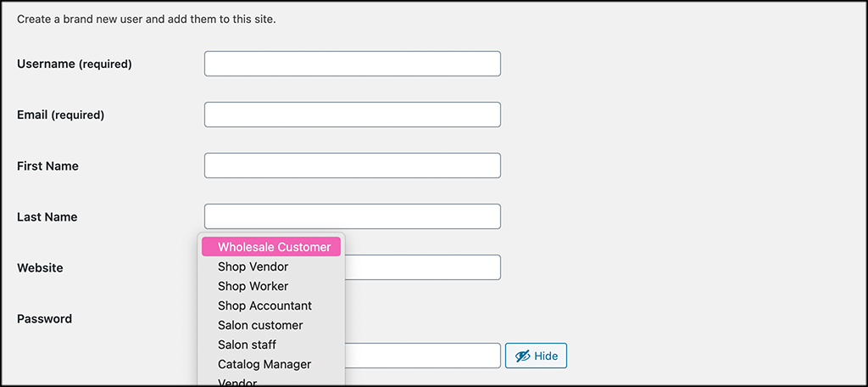Click the Last Name input box
This screenshot has height=387, width=868.
353,216
